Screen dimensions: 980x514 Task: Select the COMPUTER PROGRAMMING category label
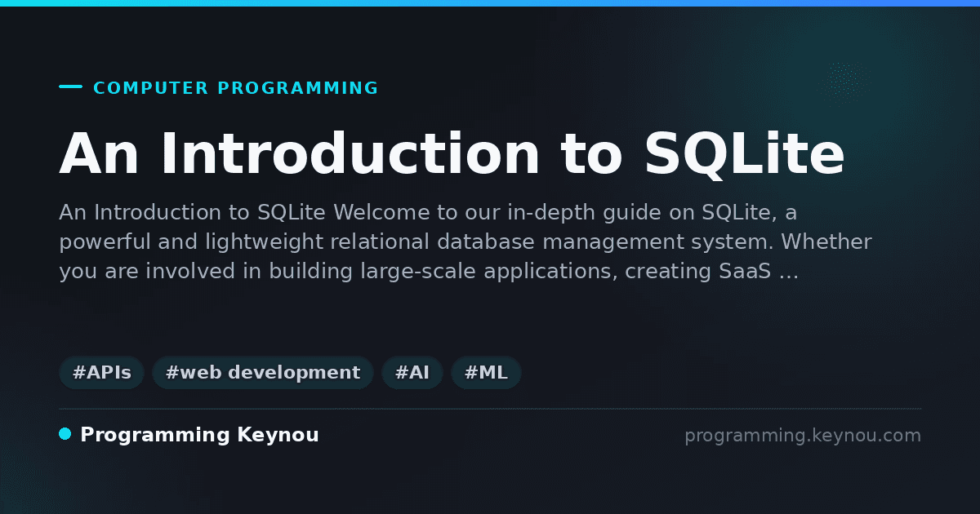pos(236,88)
